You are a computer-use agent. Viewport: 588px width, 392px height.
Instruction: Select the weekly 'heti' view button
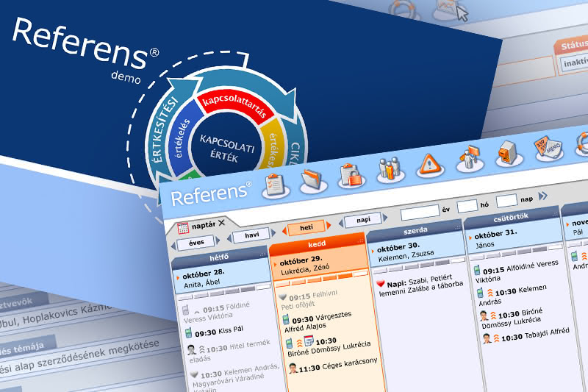(x=306, y=227)
